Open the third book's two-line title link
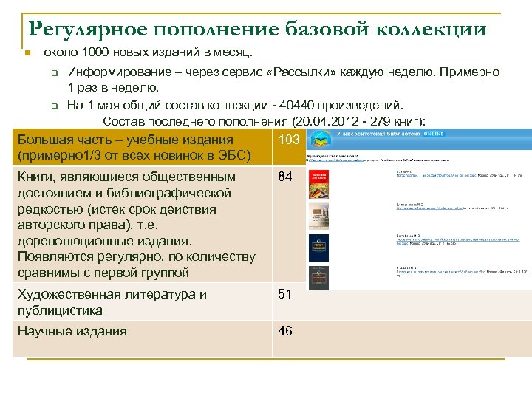Screen dimensions: 532x399 pos(457,241)
